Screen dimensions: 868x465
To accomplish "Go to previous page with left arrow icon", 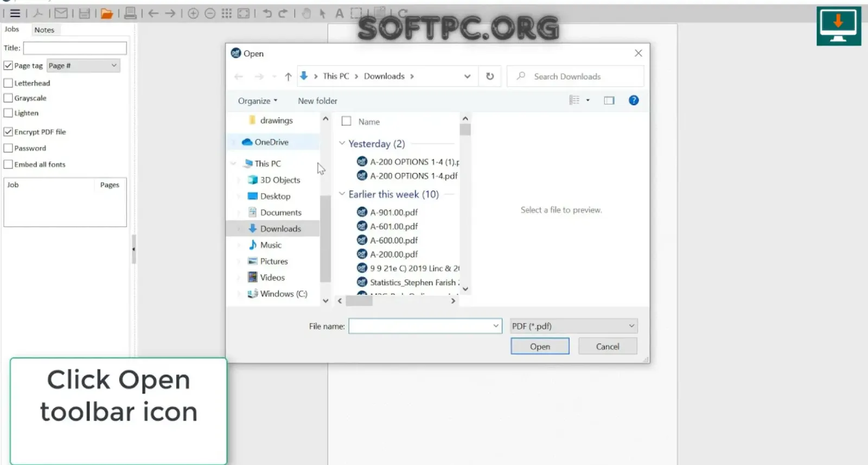I will tap(154, 14).
